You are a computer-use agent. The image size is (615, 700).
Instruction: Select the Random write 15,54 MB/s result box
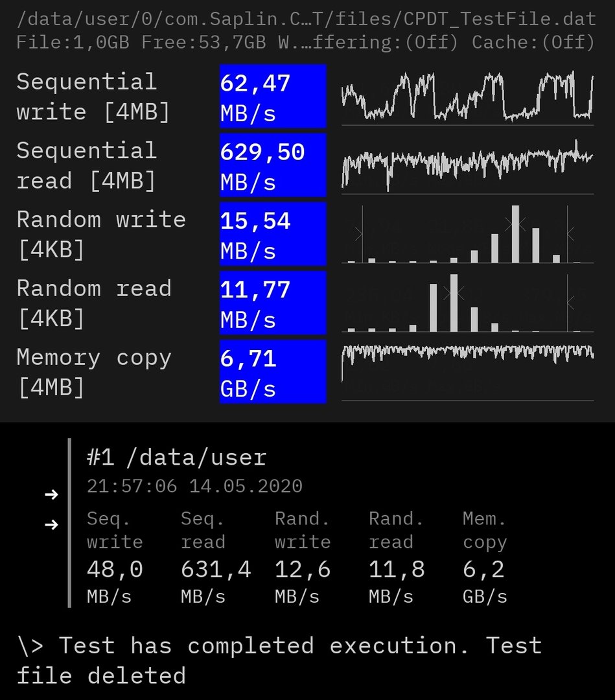pyautogui.click(x=273, y=234)
